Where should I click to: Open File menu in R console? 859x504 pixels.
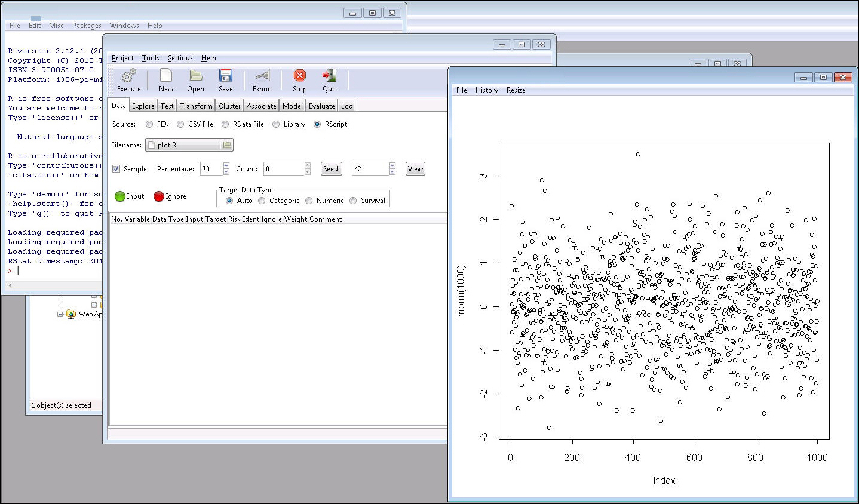pyautogui.click(x=15, y=26)
